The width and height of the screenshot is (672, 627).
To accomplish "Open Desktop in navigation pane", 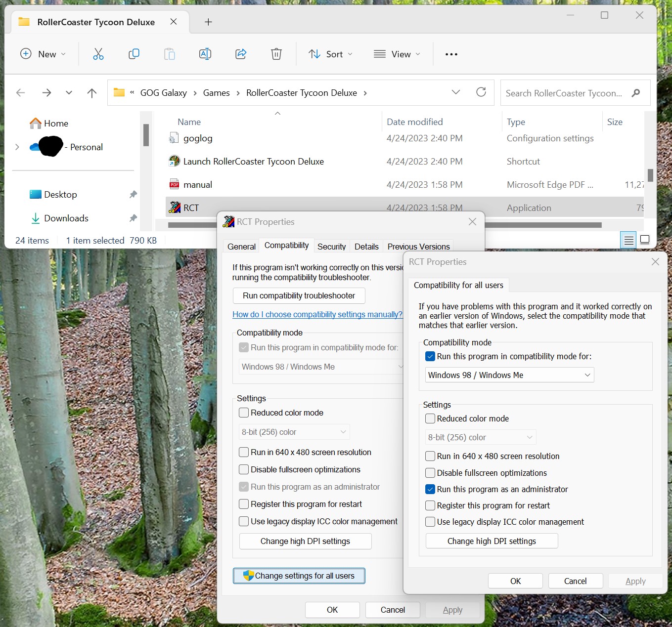I will tap(53, 194).
